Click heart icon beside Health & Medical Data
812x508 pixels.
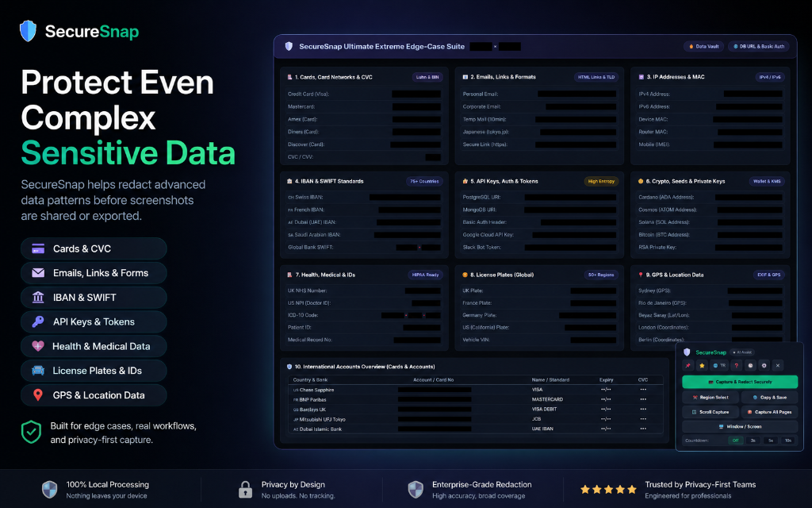(x=38, y=346)
